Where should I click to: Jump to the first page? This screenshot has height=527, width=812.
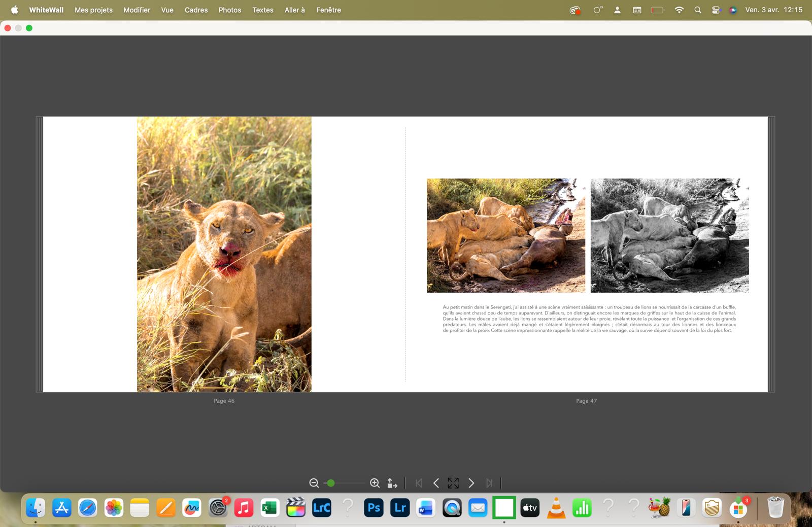pyautogui.click(x=419, y=483)
